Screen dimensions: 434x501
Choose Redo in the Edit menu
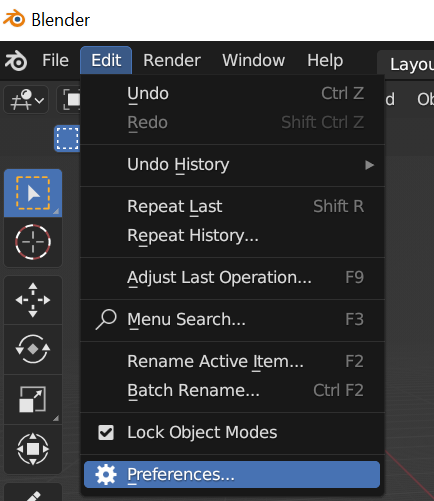click(232, 122)
